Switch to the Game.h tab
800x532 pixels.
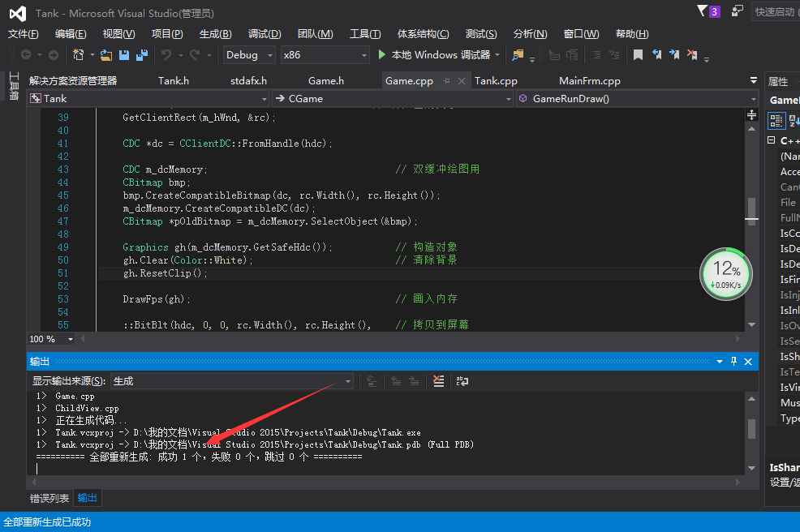(326, 80)
